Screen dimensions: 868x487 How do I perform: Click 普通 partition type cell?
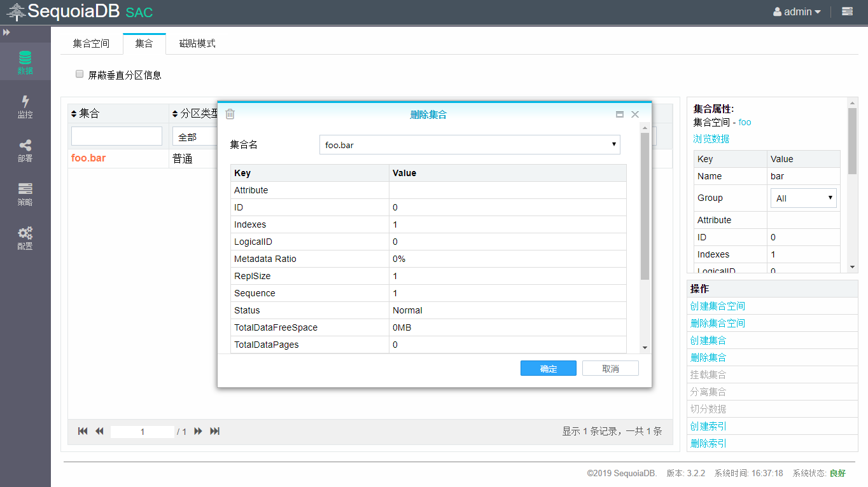coord(183,158)
